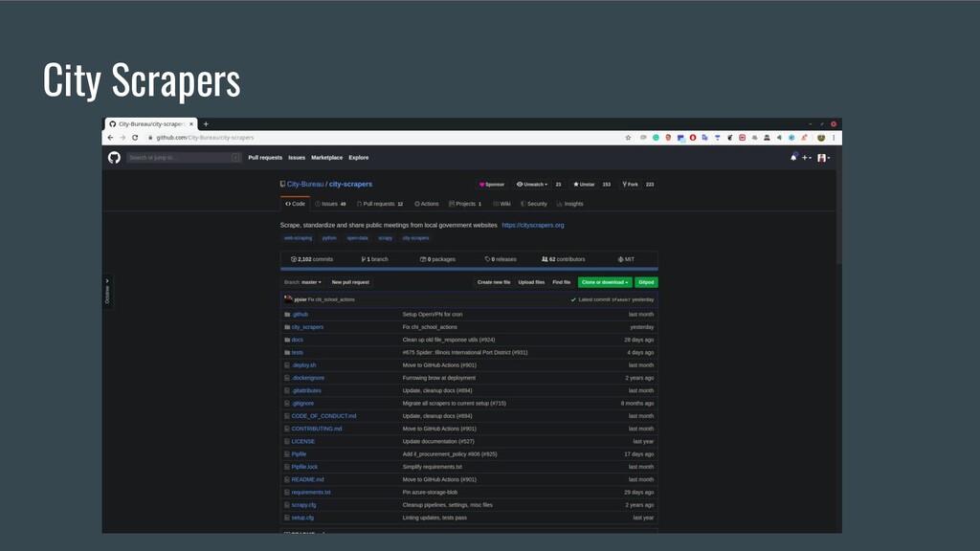980x551 pixels.
Task: Open the MIT license link
Action: tap(626, 259)
